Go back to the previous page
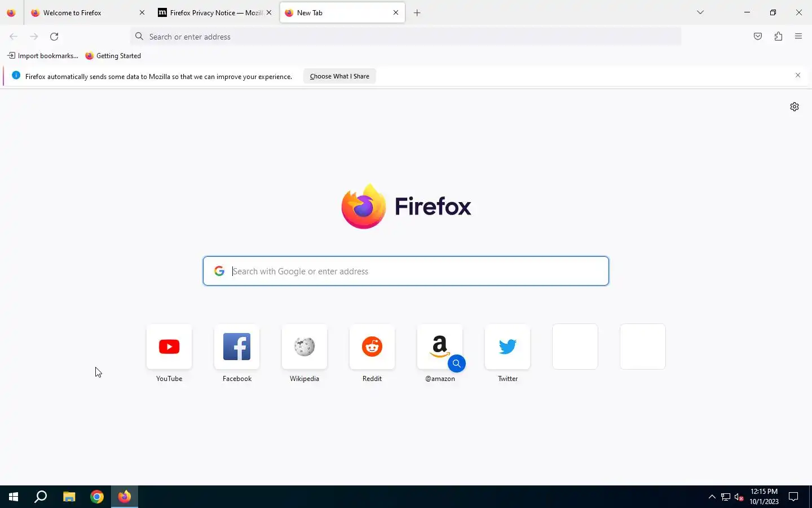This screenshot has width=812, height=508. click(14, 37)
